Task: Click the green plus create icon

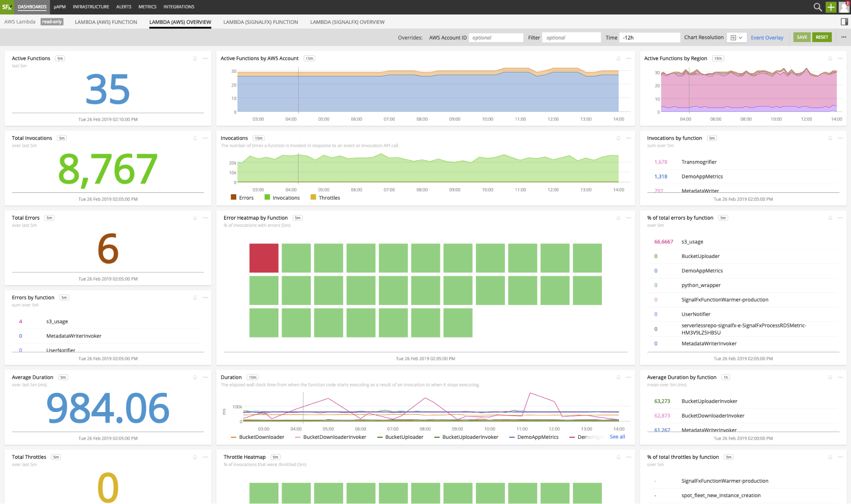Action: tap(831, 7)
